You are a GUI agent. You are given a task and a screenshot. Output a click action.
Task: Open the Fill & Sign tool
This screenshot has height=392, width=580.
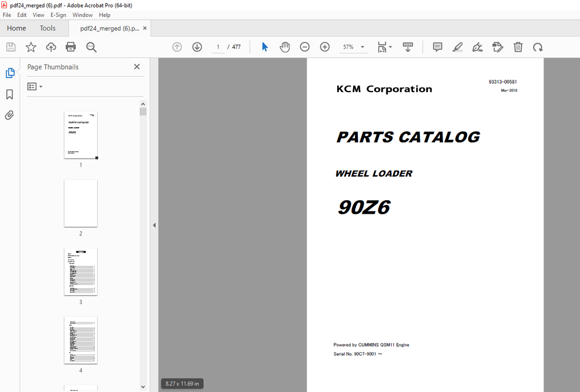tap(477, 47)
